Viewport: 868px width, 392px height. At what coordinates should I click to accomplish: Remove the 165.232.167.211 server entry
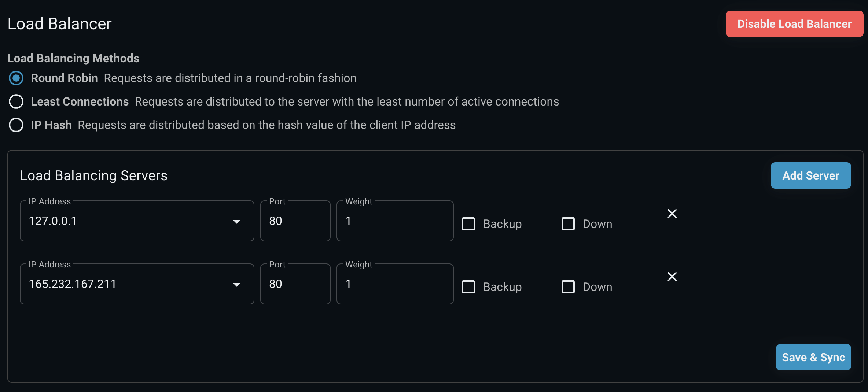point(672,277)
